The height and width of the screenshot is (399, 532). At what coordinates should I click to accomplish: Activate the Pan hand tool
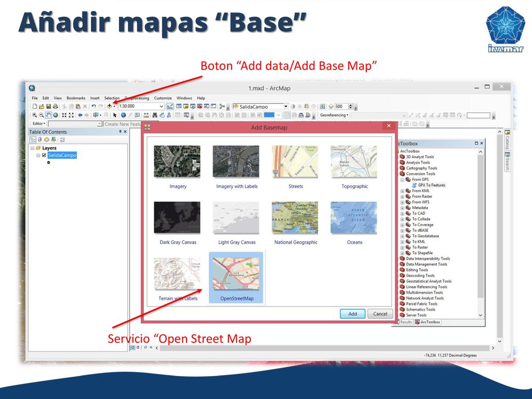[48, 115]
